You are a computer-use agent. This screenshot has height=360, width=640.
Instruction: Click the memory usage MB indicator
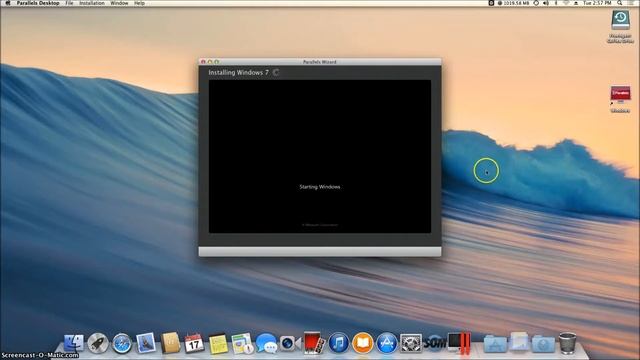click(x=513, y=3)
